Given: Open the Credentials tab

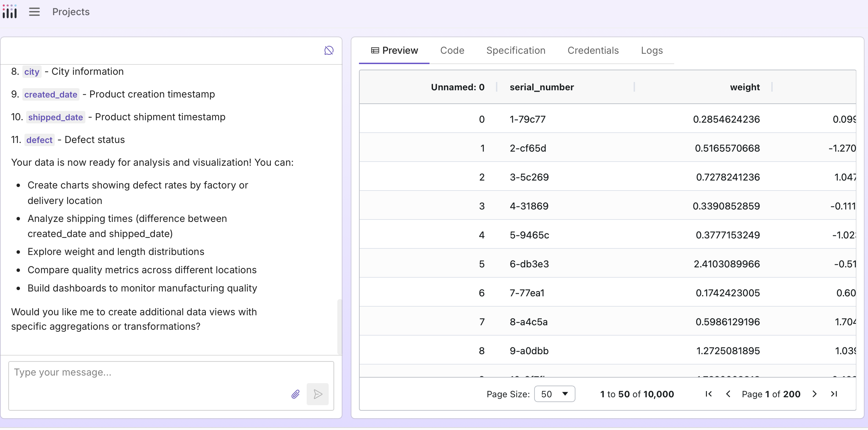Looking at the screenshot, I should [593, 51].
